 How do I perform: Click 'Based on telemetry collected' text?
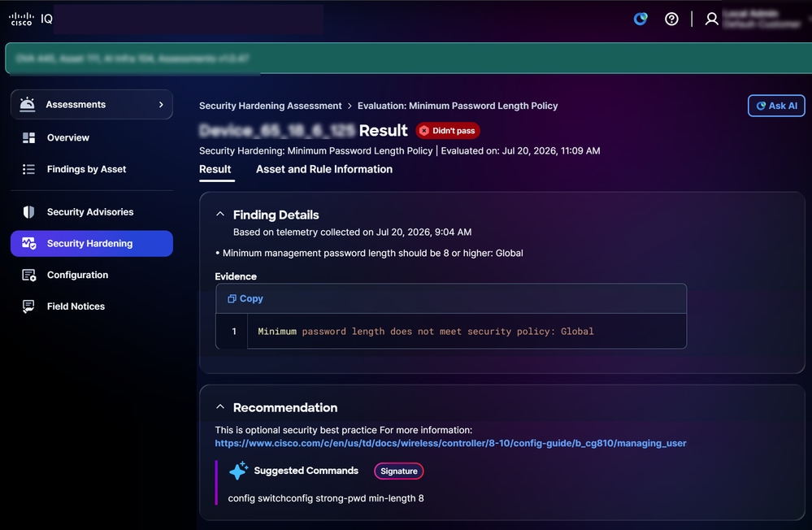(352, 232)
